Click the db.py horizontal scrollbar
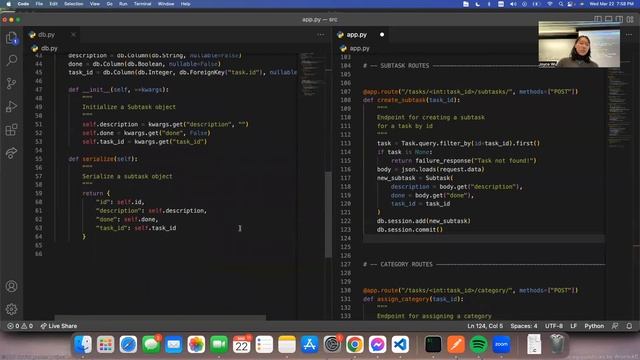The image size is (640, 360). coord(160,317)
